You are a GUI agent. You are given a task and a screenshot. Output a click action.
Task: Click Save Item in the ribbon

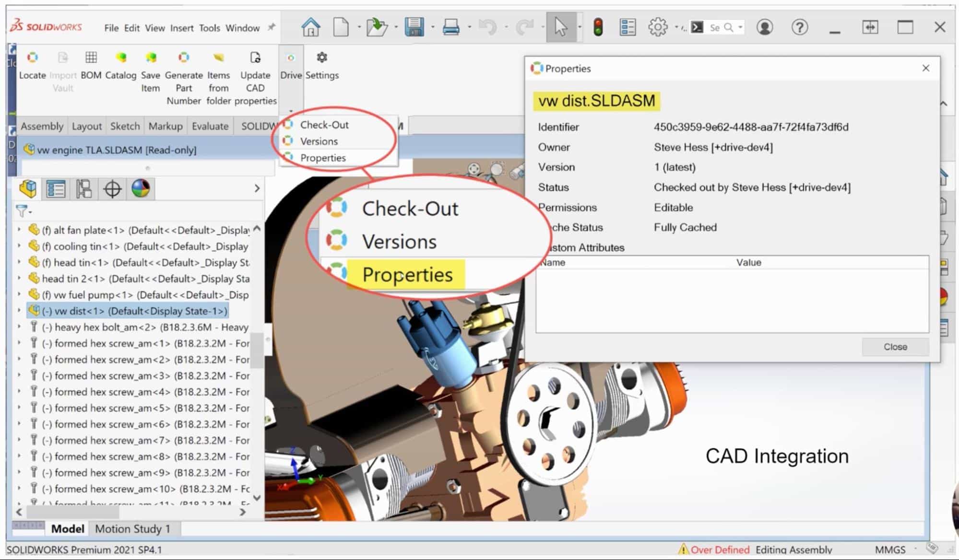click(x=151, y=72)
